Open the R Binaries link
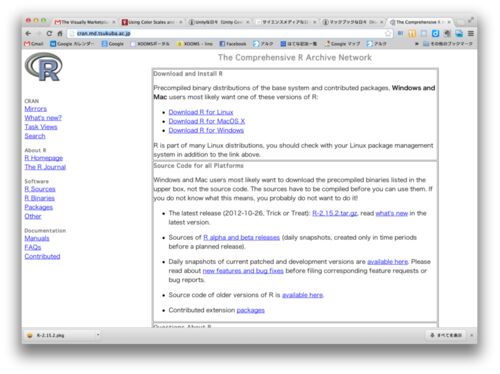Image resolution: width=500 pixels, height=374 pixels. coord(39,198)
